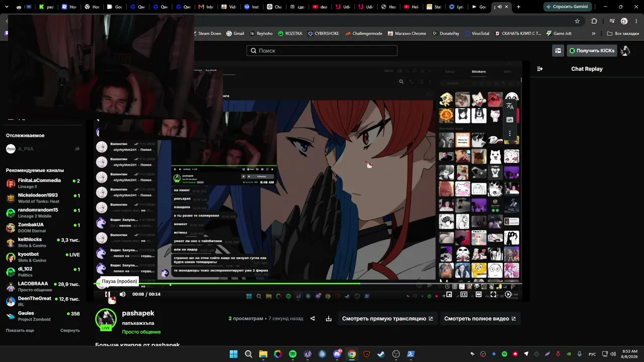Open Windows Start menu
The height and width of the screenshot is (362, 644).
[x=233, y=354]
